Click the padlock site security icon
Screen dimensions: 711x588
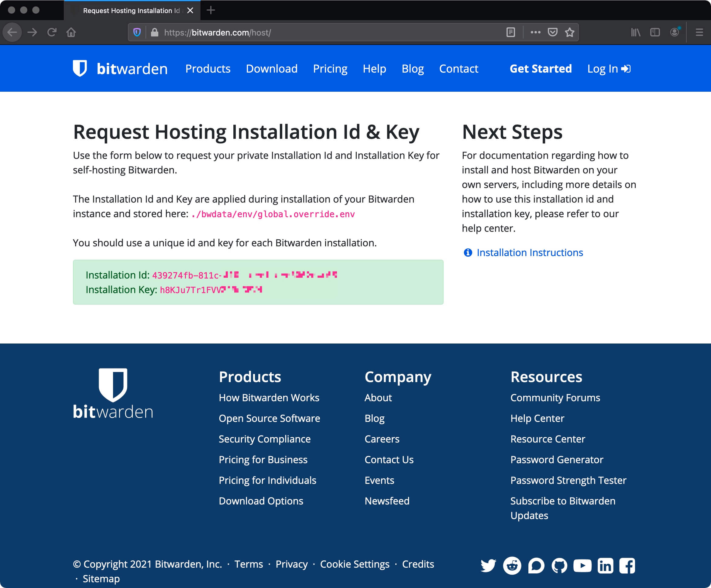pos(155,32)
